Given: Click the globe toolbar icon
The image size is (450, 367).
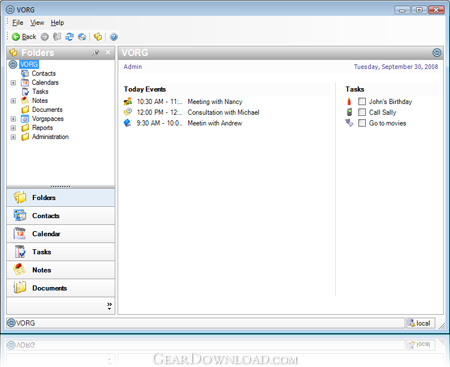Looking at the screenshot, I should click(x=82, y=37).
